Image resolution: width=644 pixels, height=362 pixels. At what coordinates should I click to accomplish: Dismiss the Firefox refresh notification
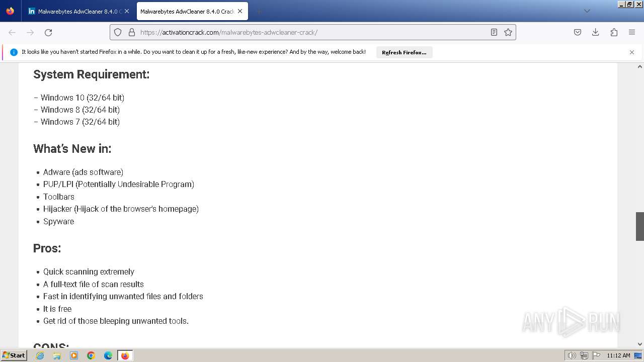[632, 52]
